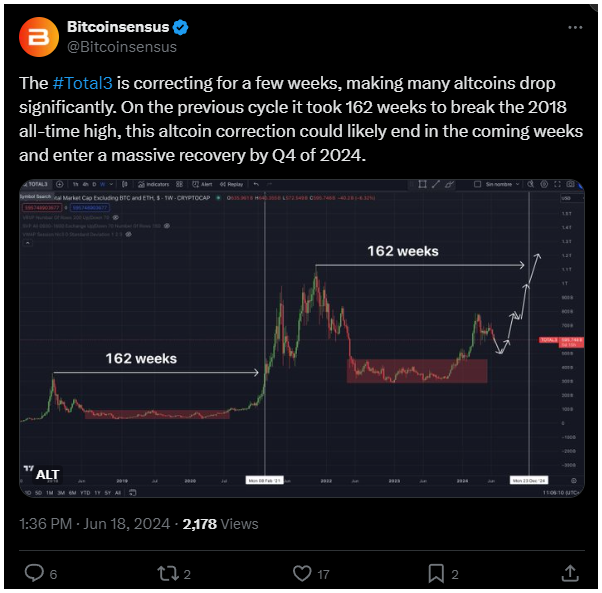
Task: Select the YTD range tab
Action: coord(85,493)
